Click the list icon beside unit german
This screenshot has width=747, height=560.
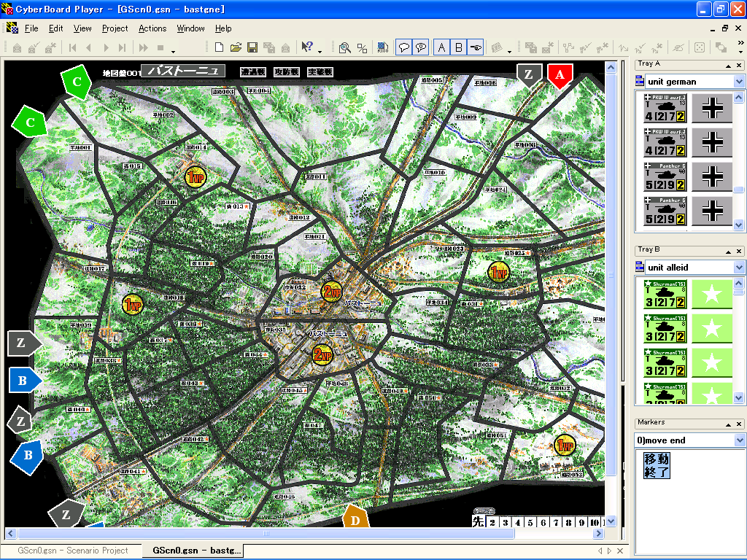640,82
